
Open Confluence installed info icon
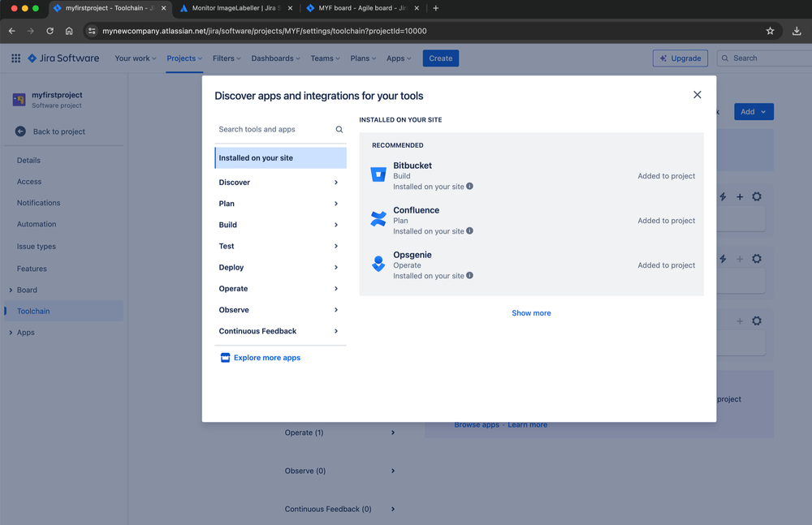(x=469, y=230)
